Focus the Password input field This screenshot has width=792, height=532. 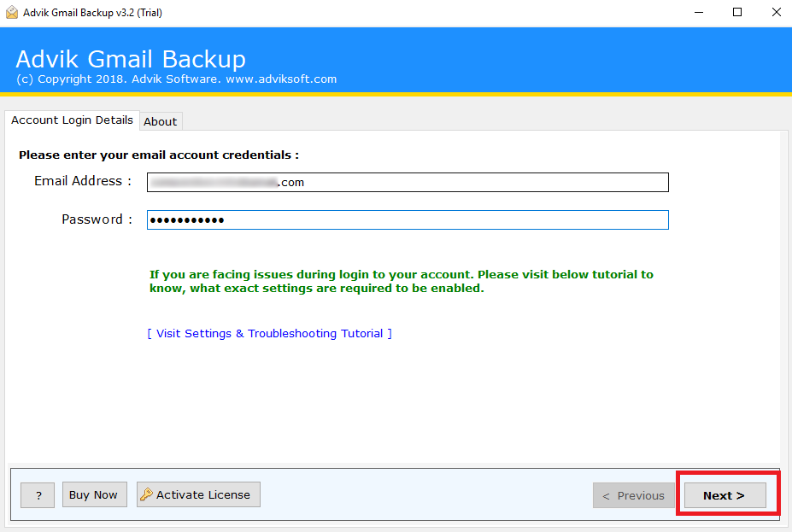(x=408, y=219)
